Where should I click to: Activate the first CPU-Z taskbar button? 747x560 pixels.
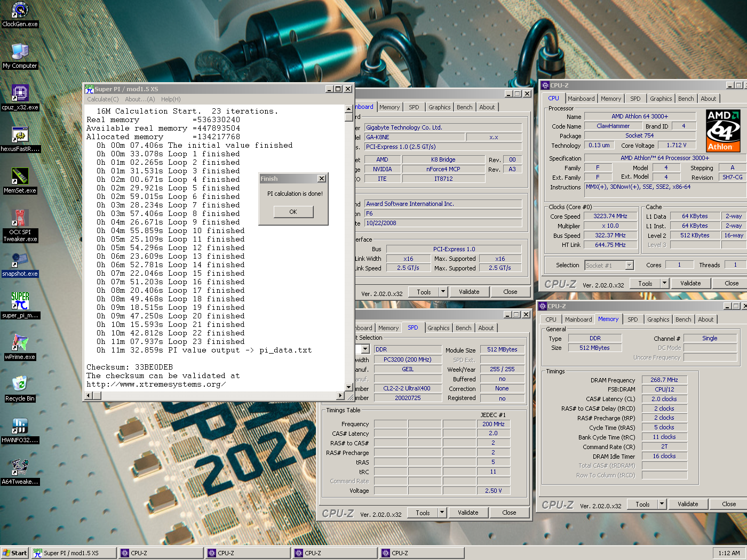point(161,553)
